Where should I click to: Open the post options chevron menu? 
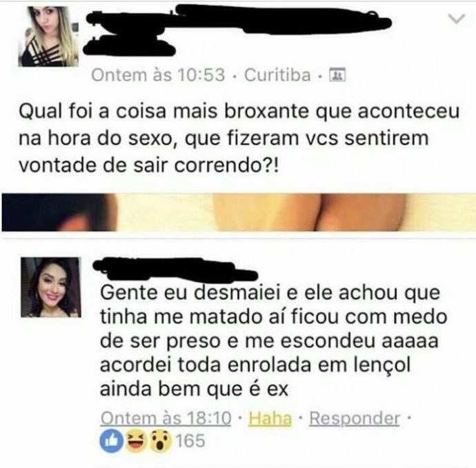pyautogui.click(x=456, y=19)
